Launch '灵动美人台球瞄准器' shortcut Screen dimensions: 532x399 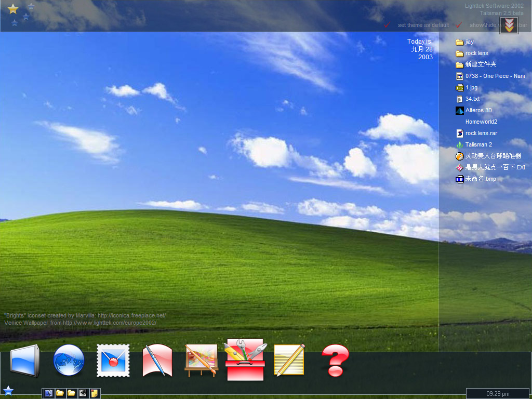click(x=488, y=156)
